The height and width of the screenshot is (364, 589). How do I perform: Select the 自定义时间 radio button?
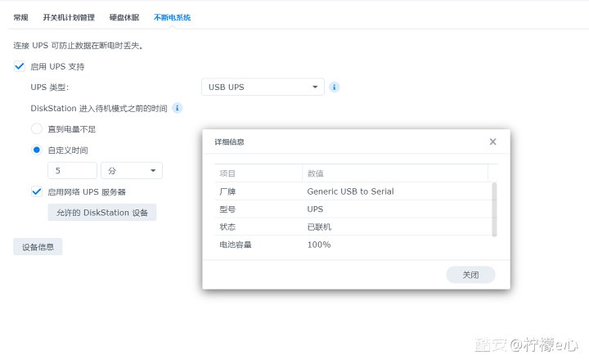(37, 150)
